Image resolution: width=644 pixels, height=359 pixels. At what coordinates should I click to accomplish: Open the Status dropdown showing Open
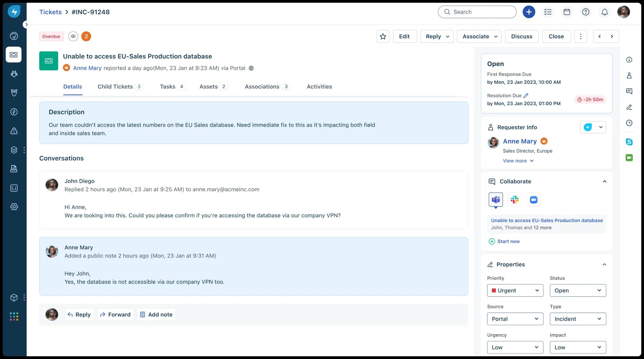(x=578, y=291)
